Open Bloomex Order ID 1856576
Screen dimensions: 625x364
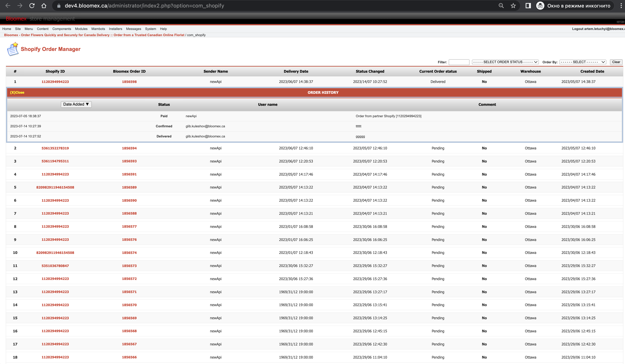click(x=129, y=240)
